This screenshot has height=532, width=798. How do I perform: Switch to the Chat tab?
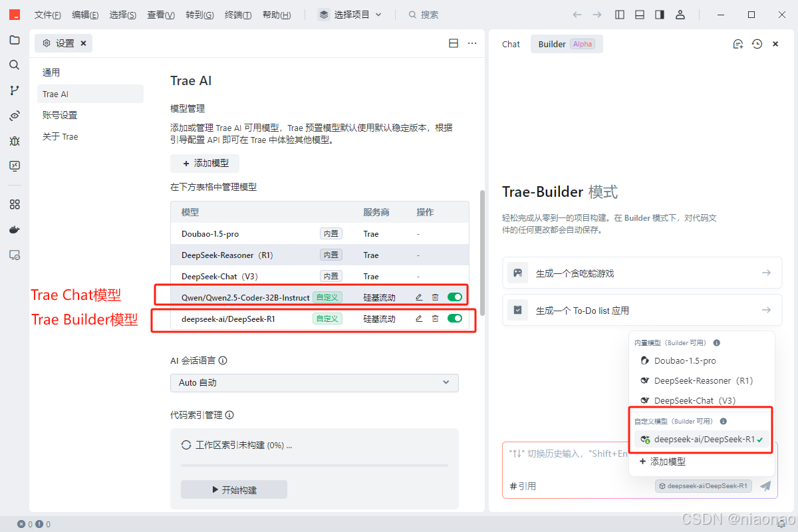point(511,44)
